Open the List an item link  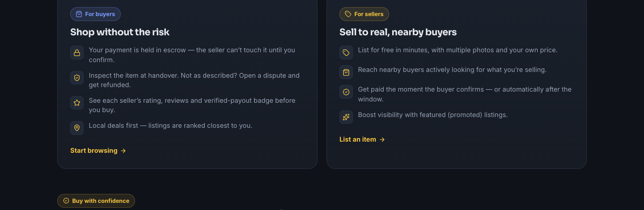tap(362, 139)
